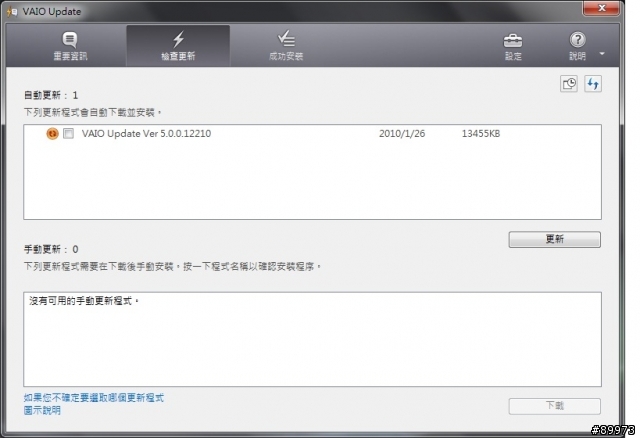This screenshot has height=438, width=640.
Task: Click the 說明 help question-mark icon
Action: (x=577, y=40)
